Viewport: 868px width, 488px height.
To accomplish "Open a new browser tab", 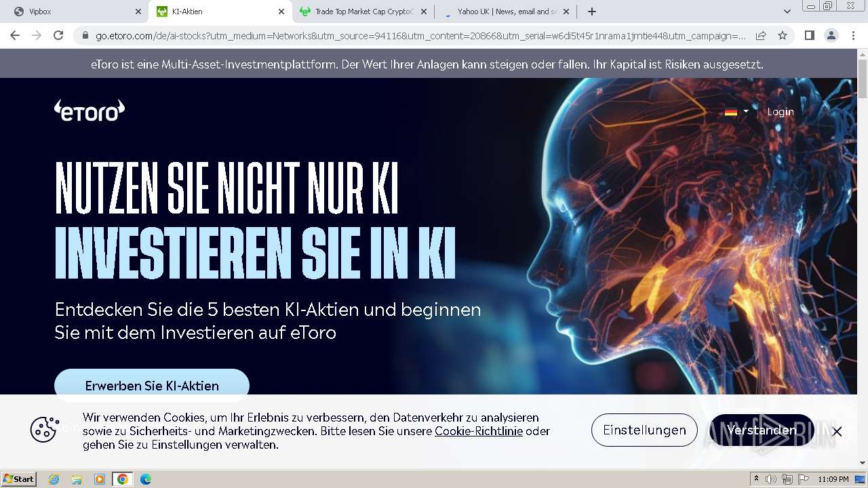I will 592,12.
